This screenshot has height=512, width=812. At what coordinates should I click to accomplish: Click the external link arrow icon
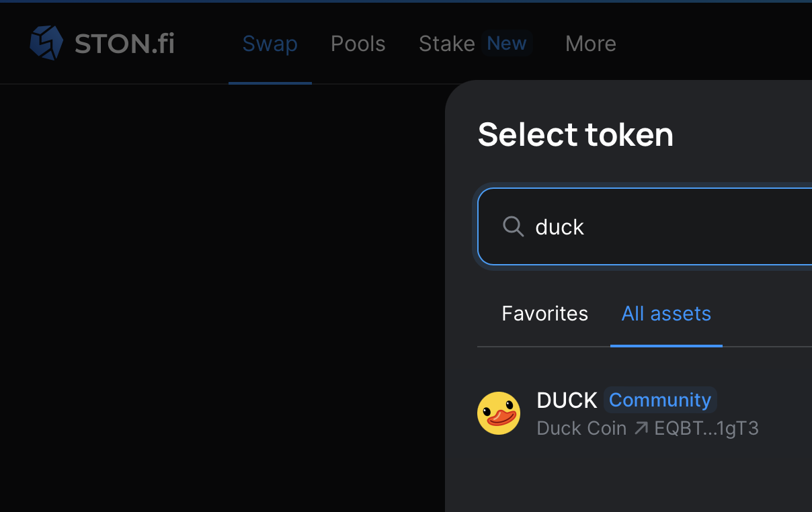click(x=641, y=428)
